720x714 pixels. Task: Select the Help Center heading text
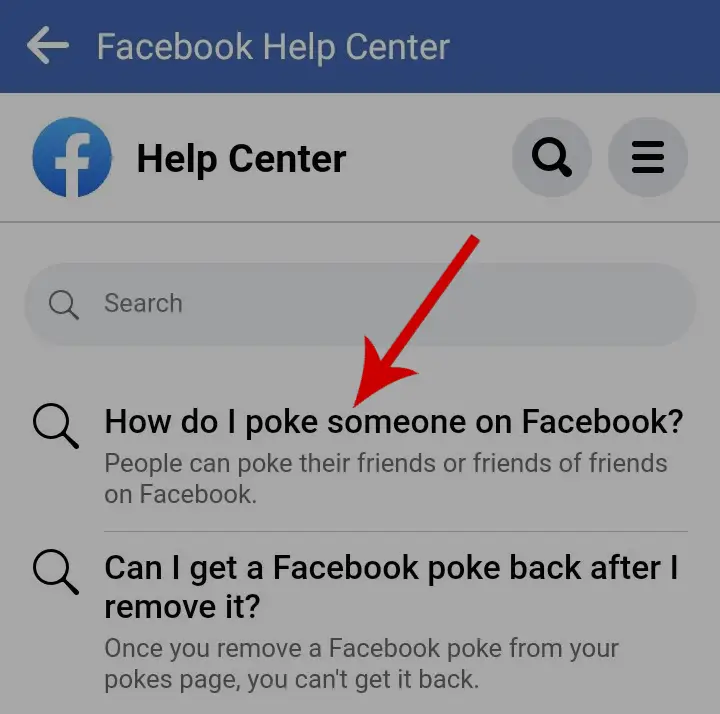242,158
